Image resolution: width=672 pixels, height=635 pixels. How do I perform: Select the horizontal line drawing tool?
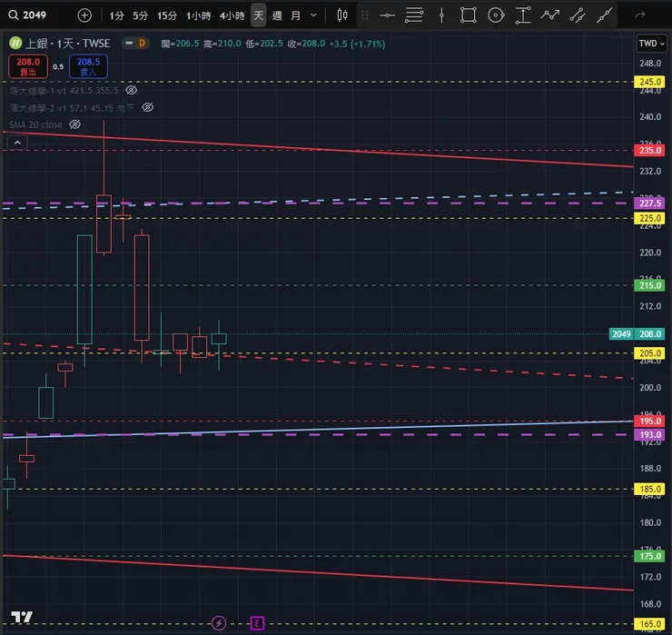point(387,15)
